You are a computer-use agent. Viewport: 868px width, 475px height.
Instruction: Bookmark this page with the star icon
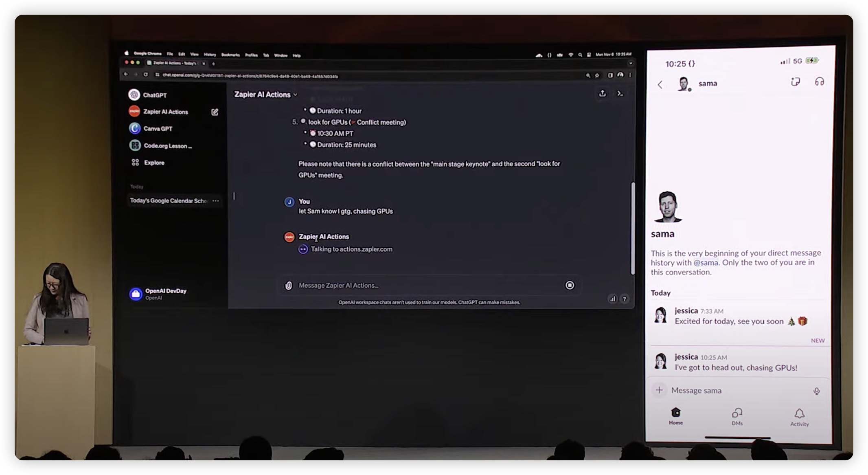pyautogui.click(x=597, y=75)
